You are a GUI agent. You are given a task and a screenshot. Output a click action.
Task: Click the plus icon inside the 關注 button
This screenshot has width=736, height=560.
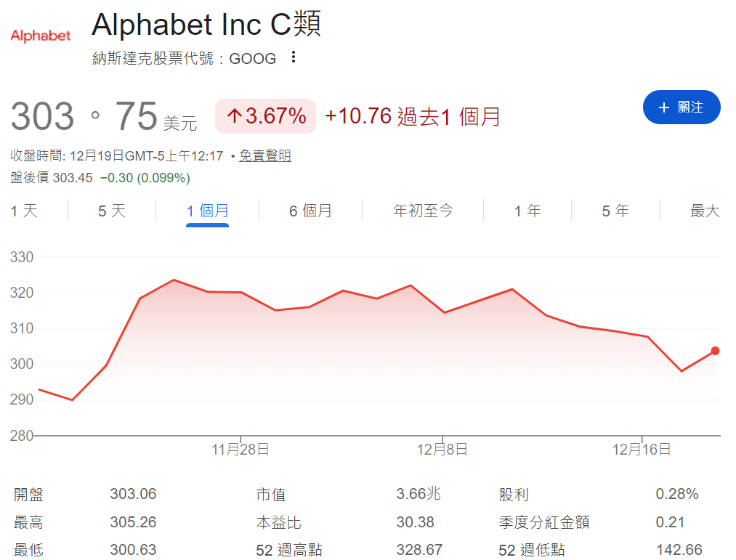(663, 107)
